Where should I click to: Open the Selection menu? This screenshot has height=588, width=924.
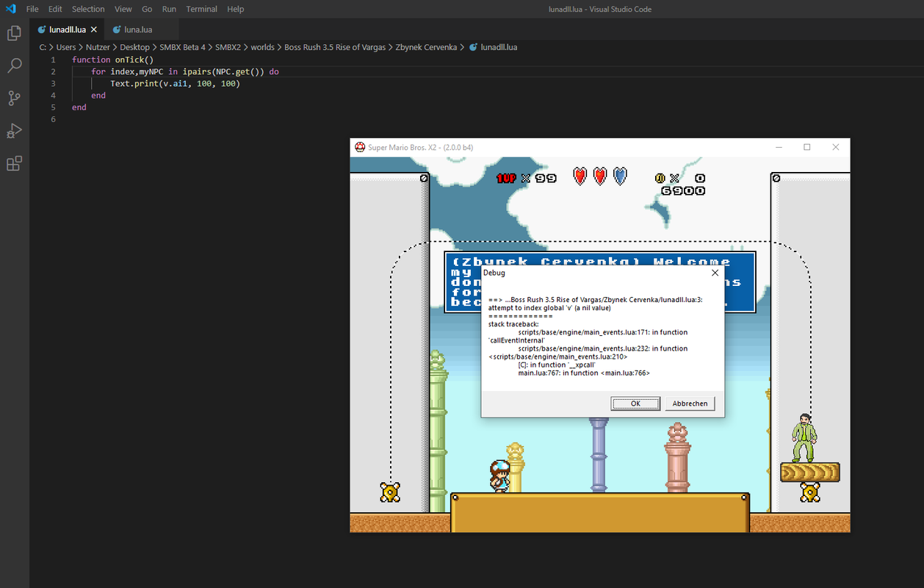click(x=88, y=9)
